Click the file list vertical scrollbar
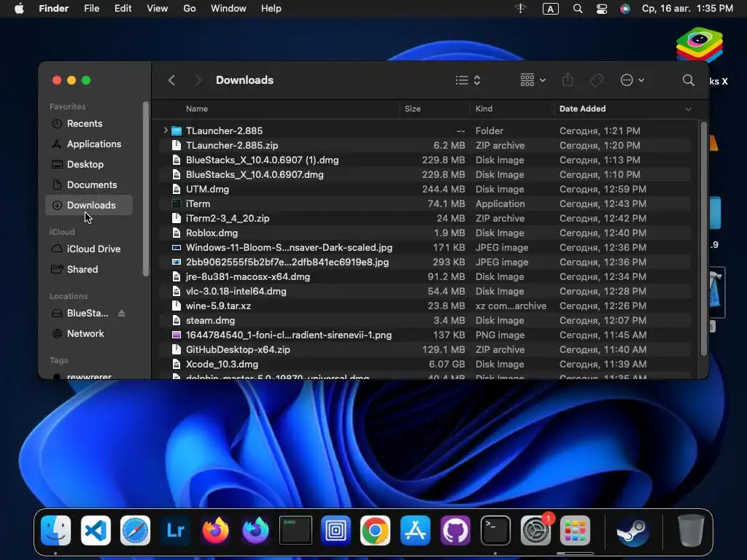This screenshot has width=747, height=560. coord(704,238)
